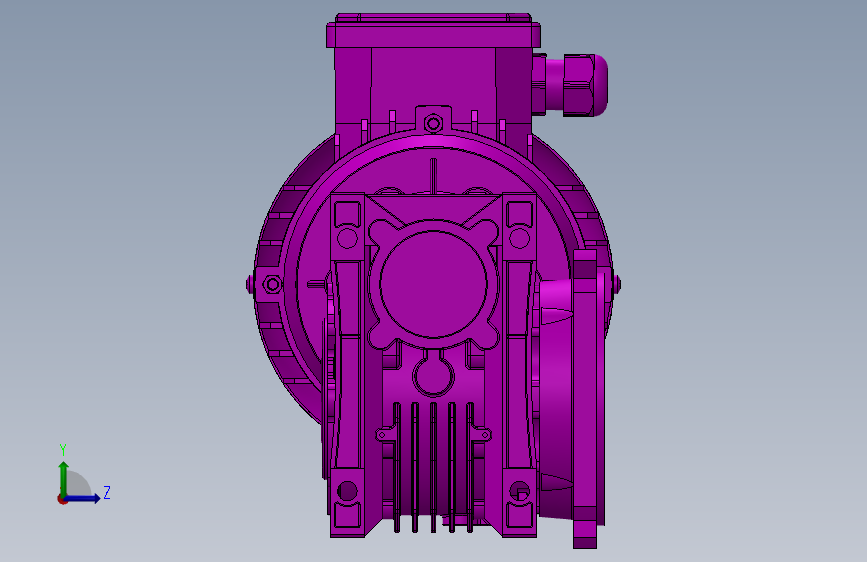Select the terminal box cover lid on top
Image resolution: width=867 pixels, height=562 pixels.
point(433,32)
